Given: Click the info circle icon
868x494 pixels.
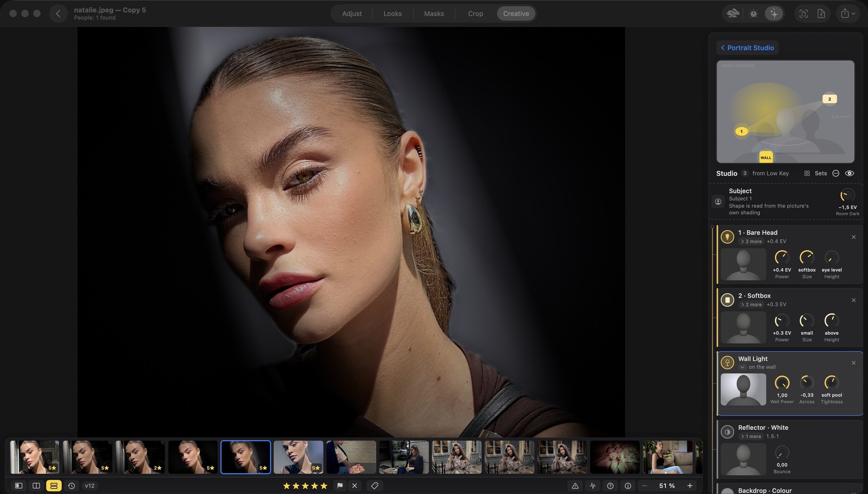Looking at the screenshot, I should 628,486.
